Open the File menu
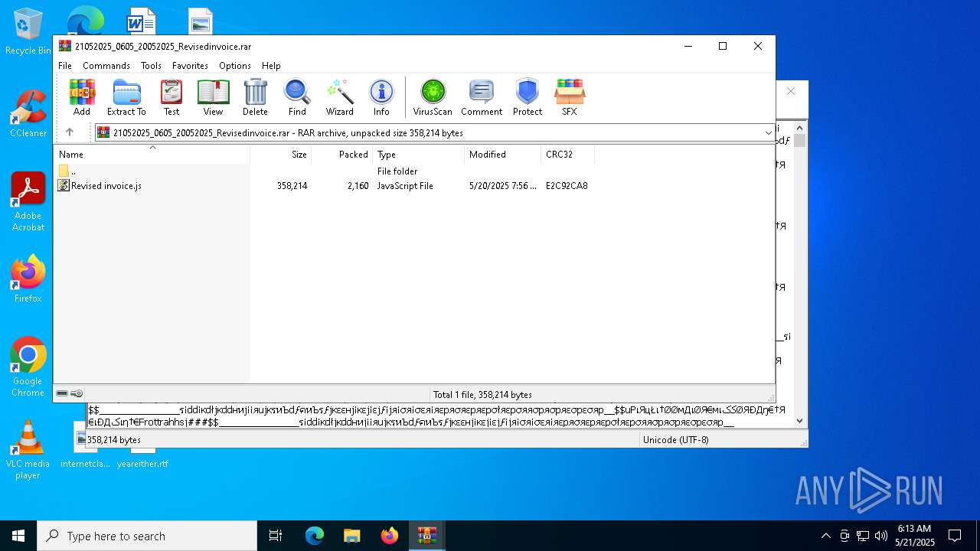The height and width of the screenshot is (551, 980). click(x=65, y=66)
